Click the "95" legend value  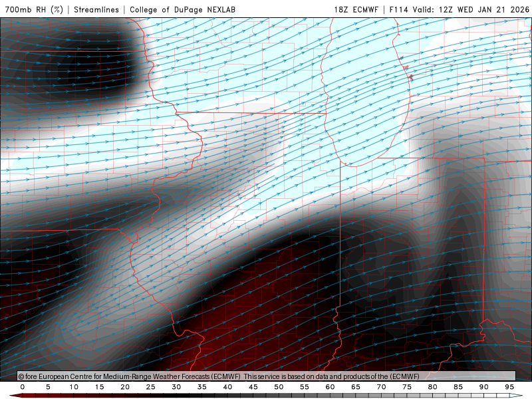click(x=509, y=387)
